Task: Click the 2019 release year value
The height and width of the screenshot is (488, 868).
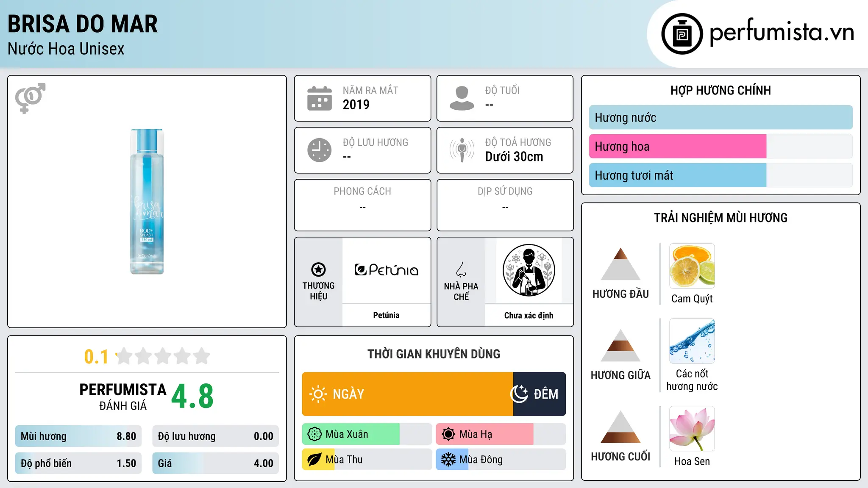Action: click(x=356, y=105)
